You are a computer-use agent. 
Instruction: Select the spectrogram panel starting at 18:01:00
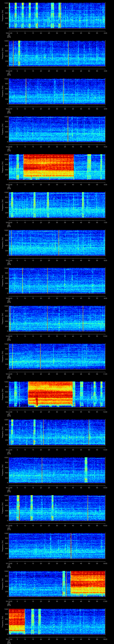click(57, 16)
